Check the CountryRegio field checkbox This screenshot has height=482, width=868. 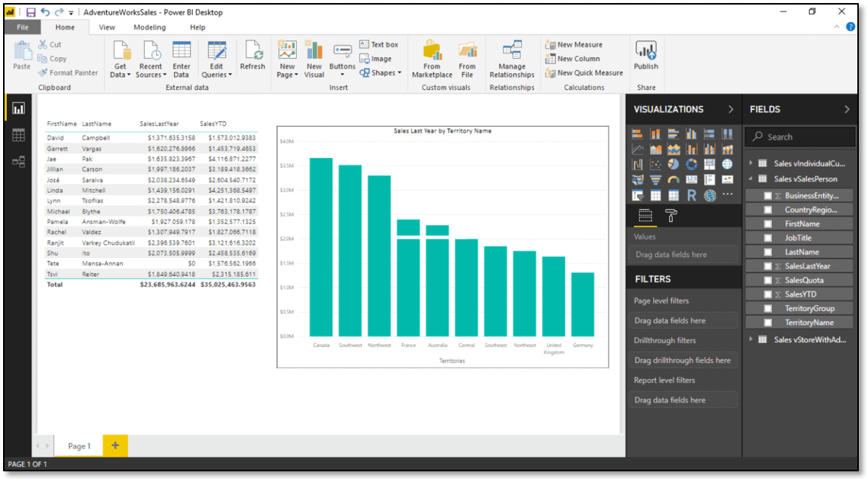768,210
